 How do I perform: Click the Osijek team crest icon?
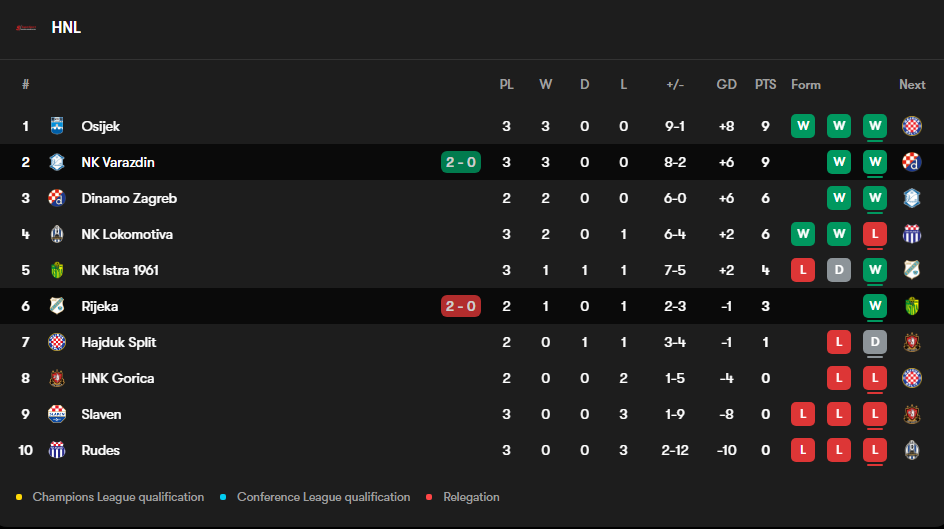[x=57, y=126]
